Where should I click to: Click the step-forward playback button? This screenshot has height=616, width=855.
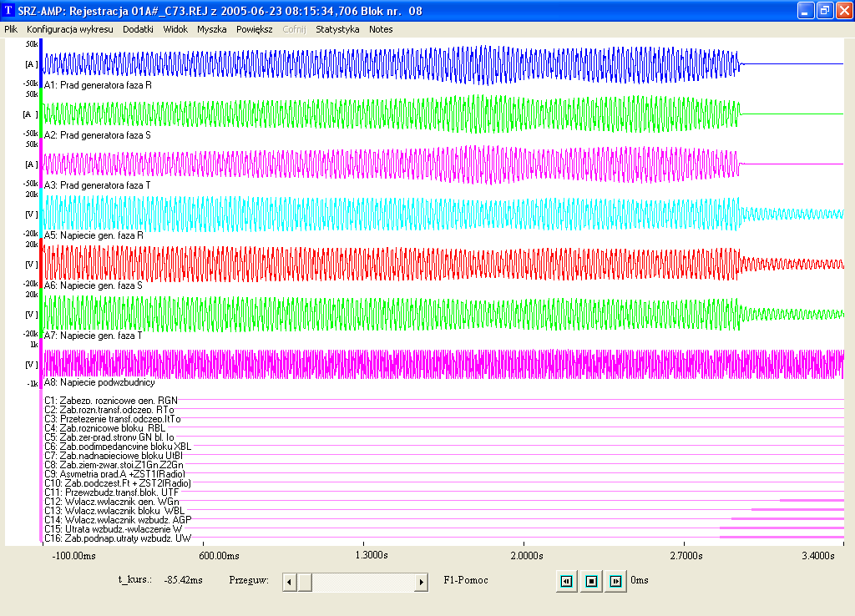tap(616, 581)
